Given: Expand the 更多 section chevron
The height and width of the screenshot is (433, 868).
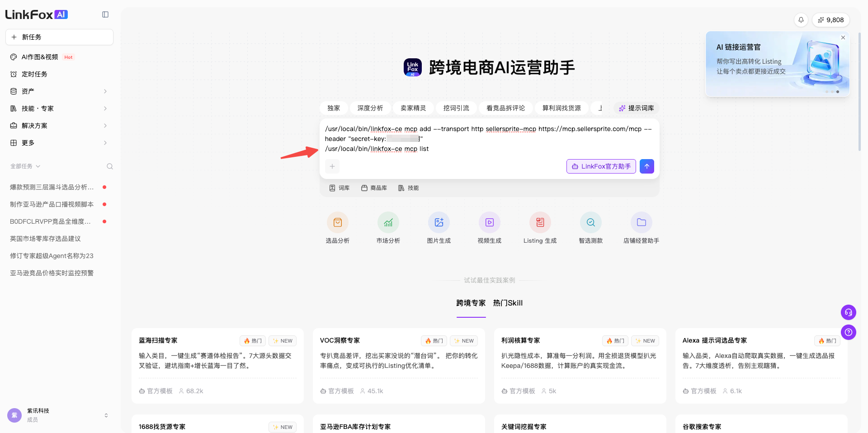Looking at the screenshot, I should pos(105,143).
